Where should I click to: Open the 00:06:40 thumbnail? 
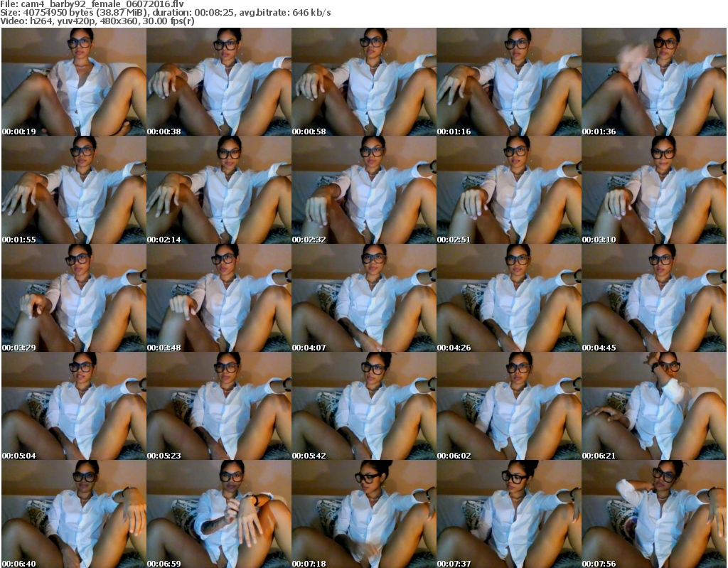[73, 514]
